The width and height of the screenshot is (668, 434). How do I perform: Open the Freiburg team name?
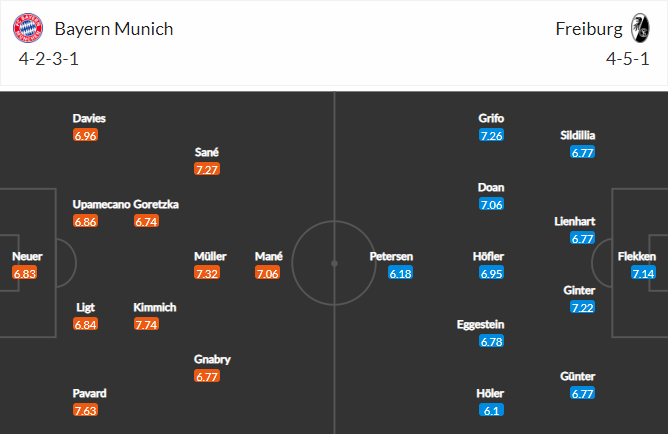coord(589,29)
